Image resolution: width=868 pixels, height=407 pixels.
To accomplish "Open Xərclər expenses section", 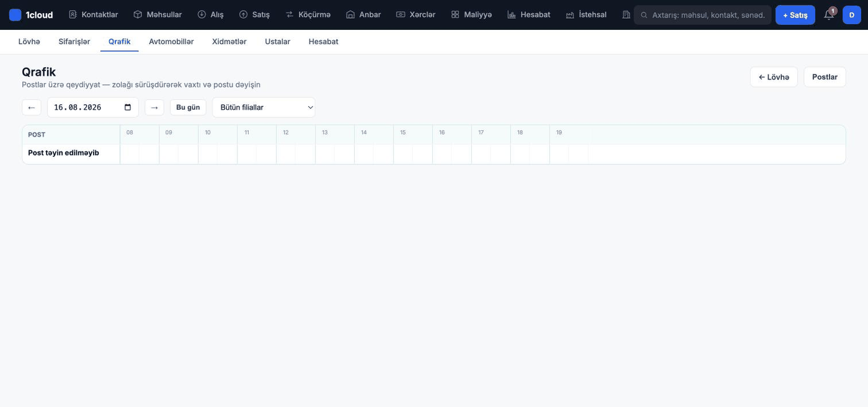I will click(x=415, y=14).
